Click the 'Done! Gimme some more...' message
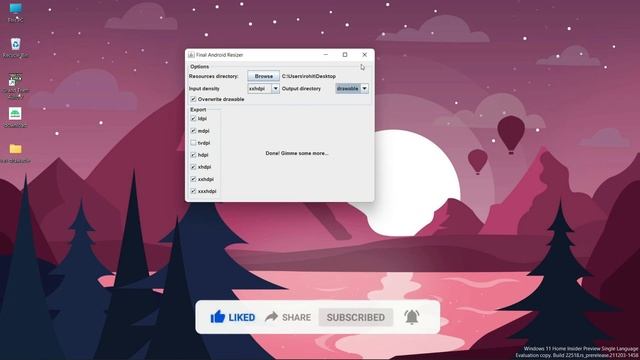The width and height of the screenshot is (640, 360). (297, 153)
